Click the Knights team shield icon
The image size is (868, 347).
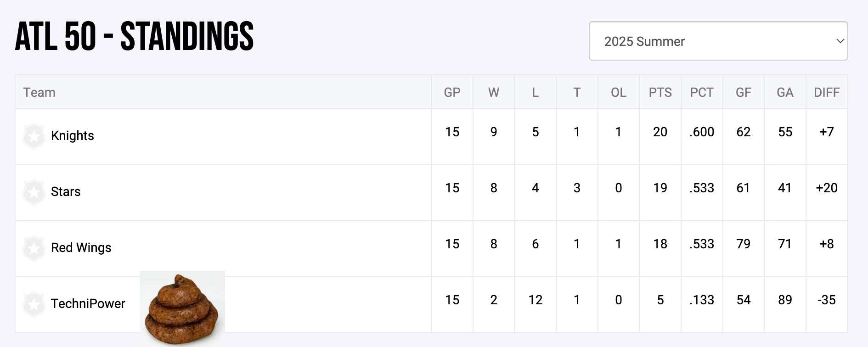click(x=34, y=136)
